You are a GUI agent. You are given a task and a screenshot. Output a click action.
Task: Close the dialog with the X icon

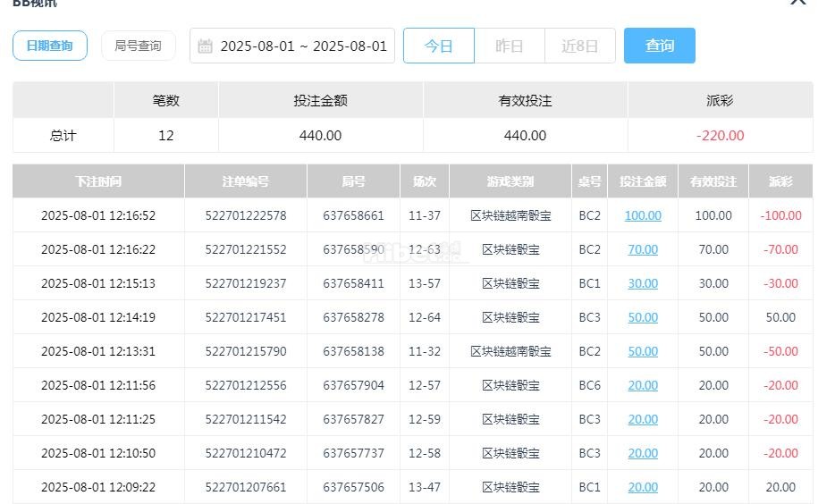tap(797, 3)
